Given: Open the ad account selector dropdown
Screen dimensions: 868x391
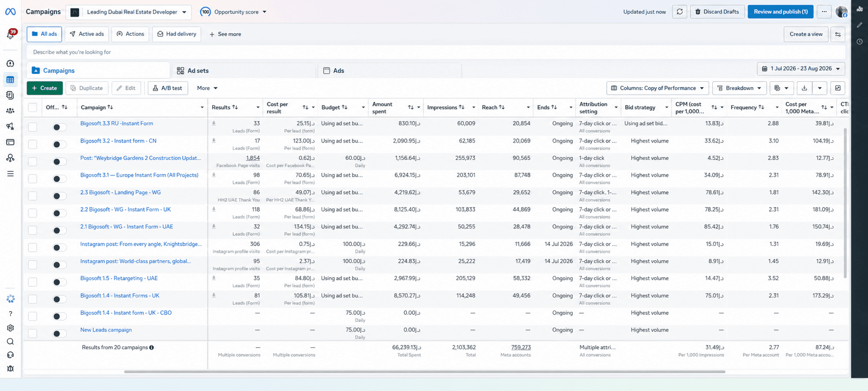Looking at the screenshot, I should pos(128,12).
